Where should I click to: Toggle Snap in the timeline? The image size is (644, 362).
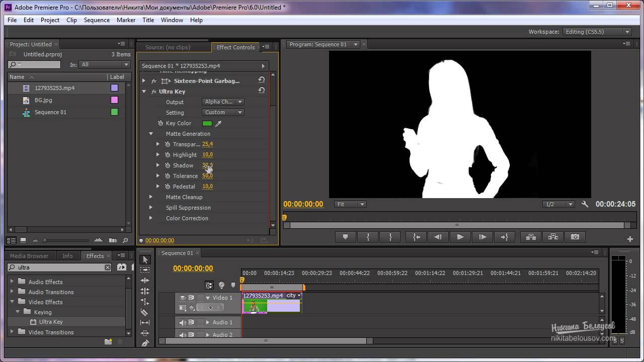tap(209, 285)
